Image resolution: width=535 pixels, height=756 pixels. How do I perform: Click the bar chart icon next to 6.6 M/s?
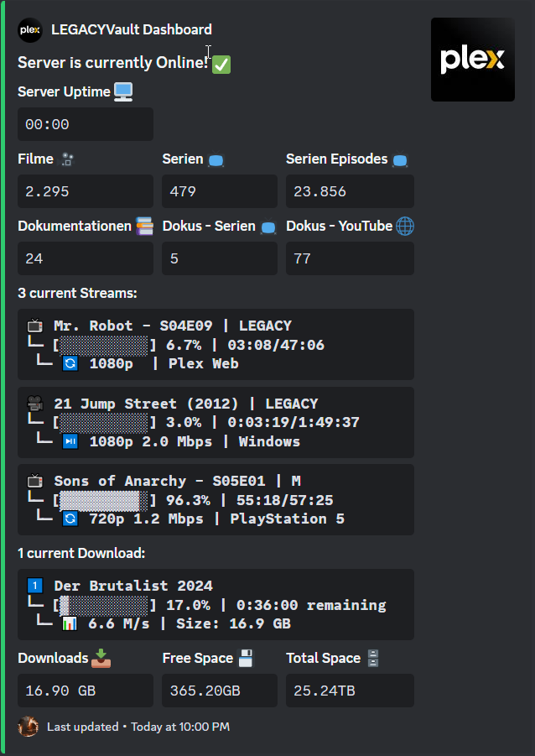70,624
